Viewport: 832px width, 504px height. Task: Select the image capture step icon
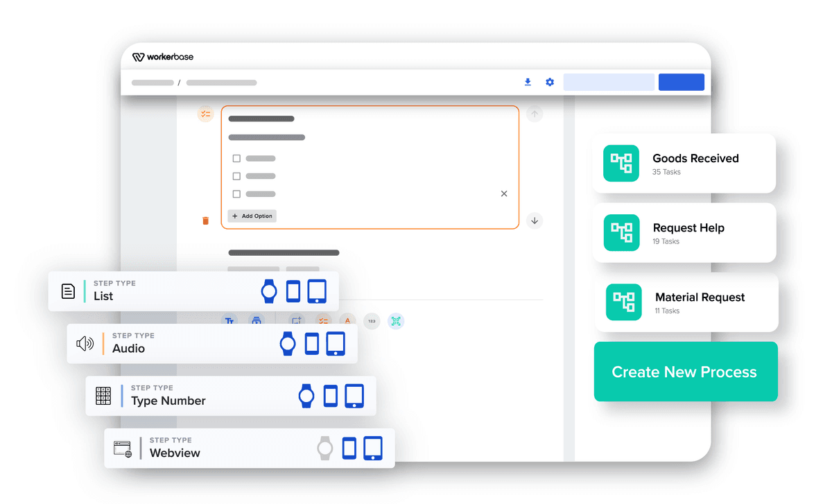click(x=297, y=320)
